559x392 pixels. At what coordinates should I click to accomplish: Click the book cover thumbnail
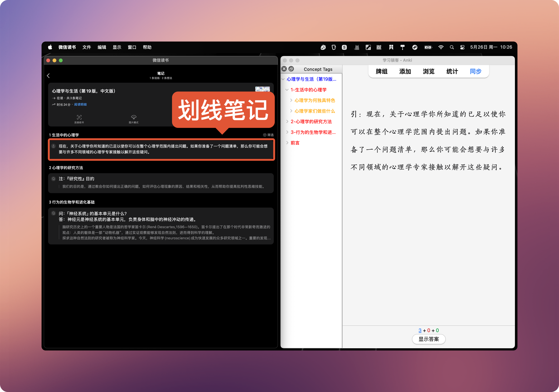point(262,89)
